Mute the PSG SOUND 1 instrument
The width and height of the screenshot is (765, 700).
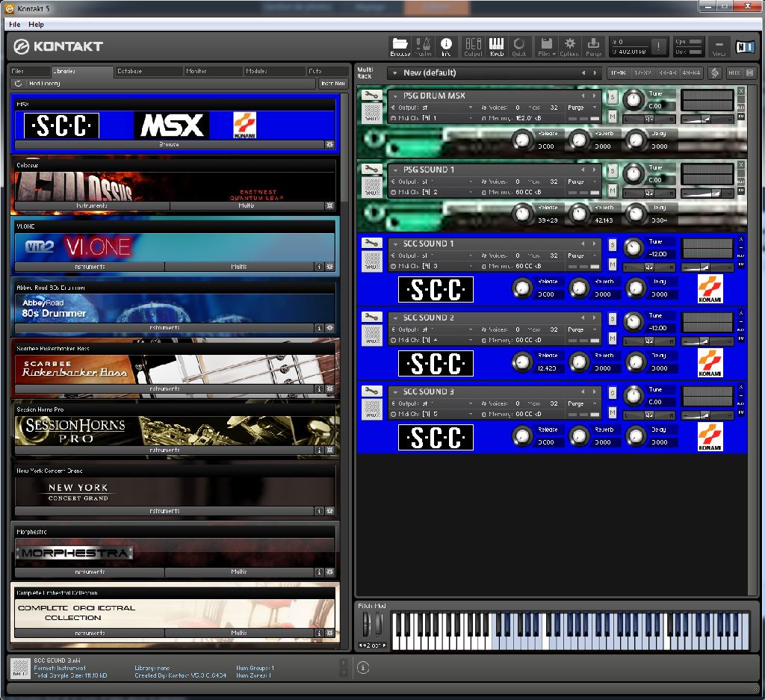tap(613, 191)
